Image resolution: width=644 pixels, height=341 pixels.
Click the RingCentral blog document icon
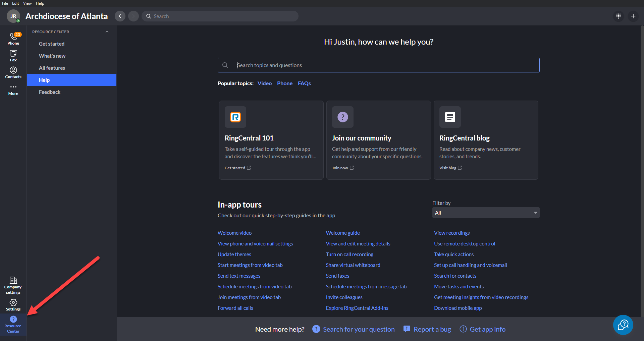pyautogui.click(x=450, y=117)
